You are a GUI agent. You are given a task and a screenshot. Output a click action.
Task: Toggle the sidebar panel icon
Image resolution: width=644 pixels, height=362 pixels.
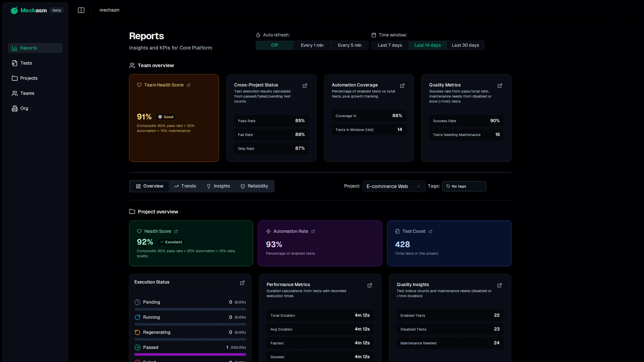coord(81,10)
